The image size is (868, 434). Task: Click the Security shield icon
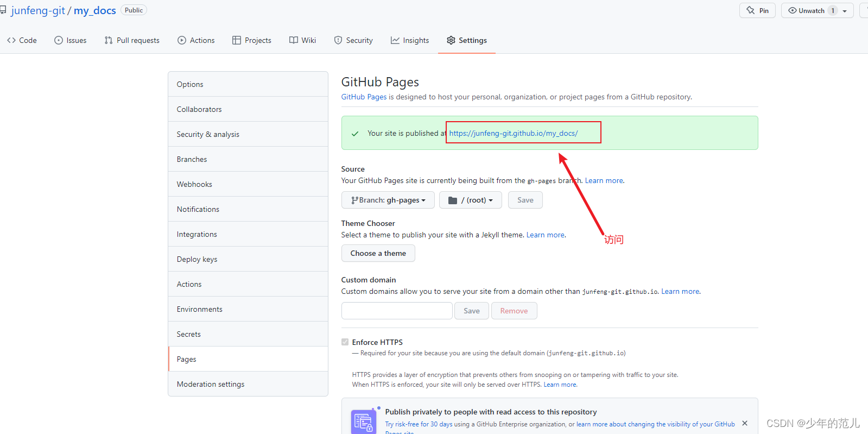[338, 40]
